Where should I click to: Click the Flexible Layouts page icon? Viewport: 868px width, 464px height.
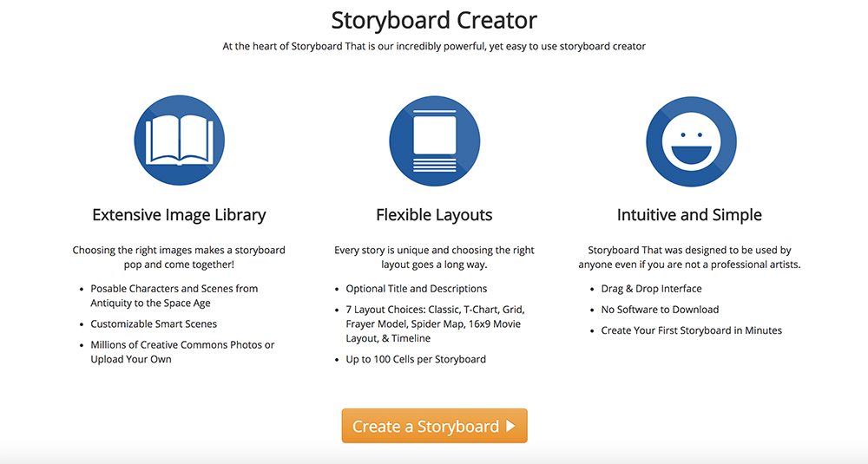[435, 141]
